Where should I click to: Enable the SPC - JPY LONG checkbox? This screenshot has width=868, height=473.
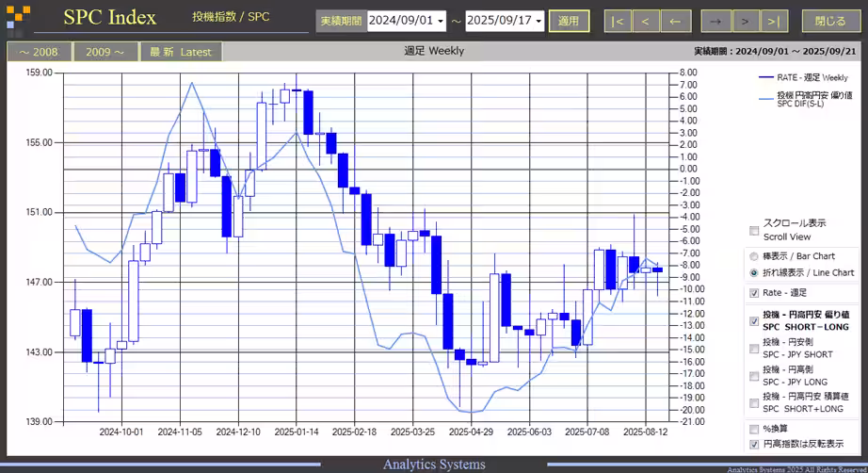point(754,376)
